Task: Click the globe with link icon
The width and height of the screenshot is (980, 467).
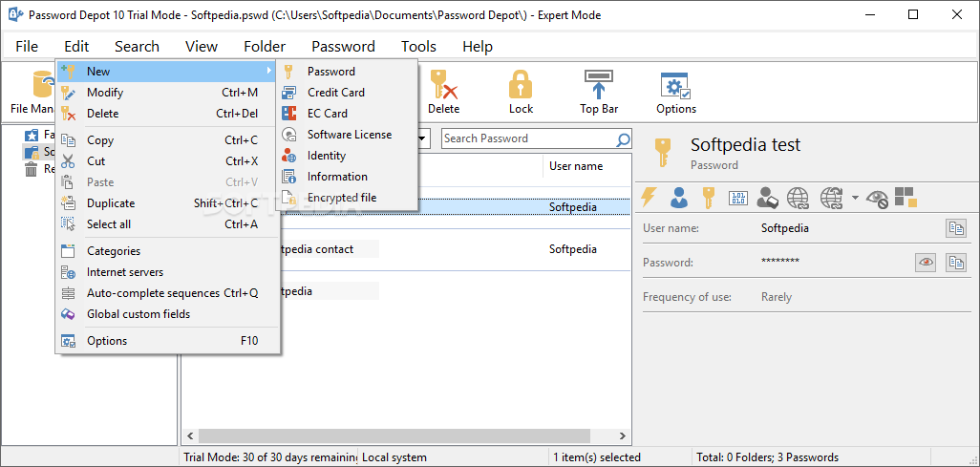Action: click(798, 198)
